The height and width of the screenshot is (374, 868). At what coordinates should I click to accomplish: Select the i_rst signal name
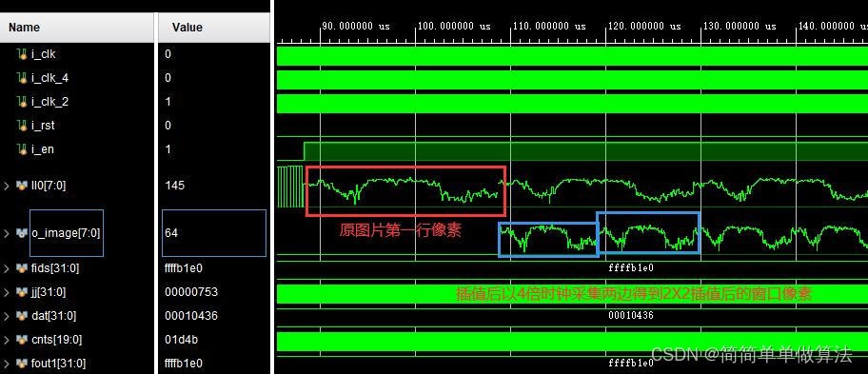tap(43, 126)
